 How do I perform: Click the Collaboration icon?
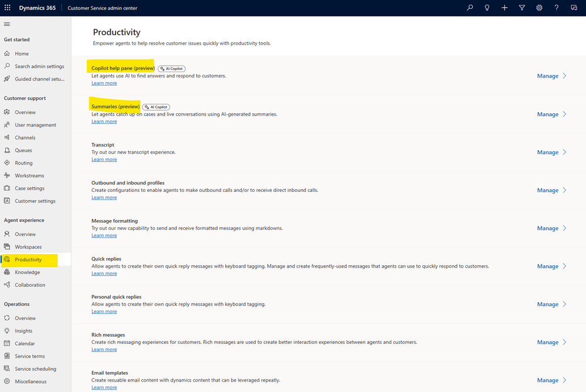(6, 285)
